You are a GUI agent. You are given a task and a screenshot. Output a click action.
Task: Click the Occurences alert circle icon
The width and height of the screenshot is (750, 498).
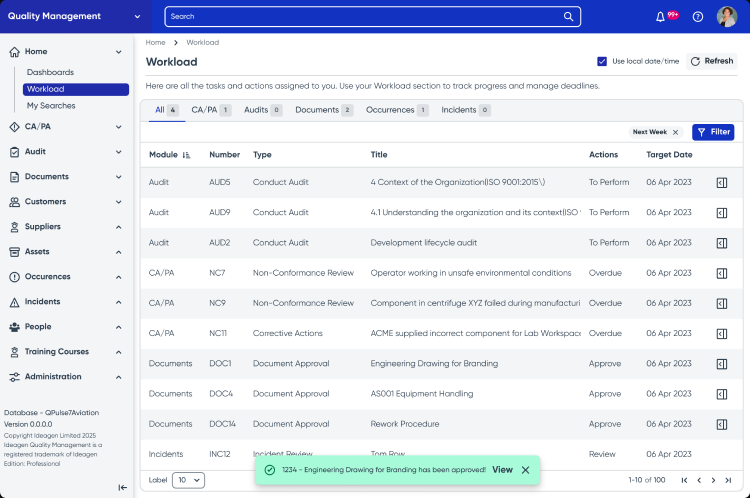pyautogui.click(x=14, y=277)
